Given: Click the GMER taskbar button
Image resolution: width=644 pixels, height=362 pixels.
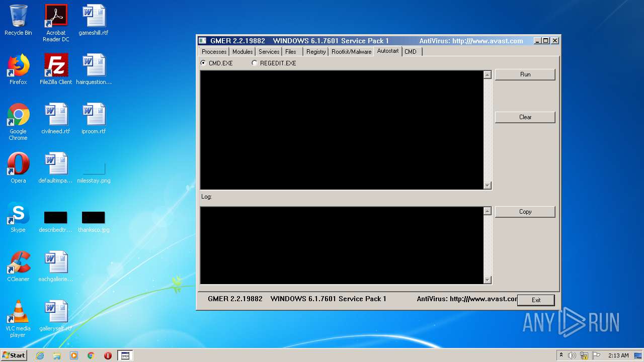Looking at the screenshot, I should click(125, 355).
